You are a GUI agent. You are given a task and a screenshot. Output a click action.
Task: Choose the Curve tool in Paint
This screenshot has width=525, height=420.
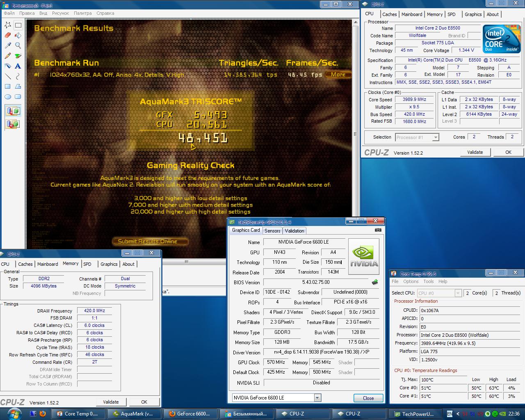(18, 76)
